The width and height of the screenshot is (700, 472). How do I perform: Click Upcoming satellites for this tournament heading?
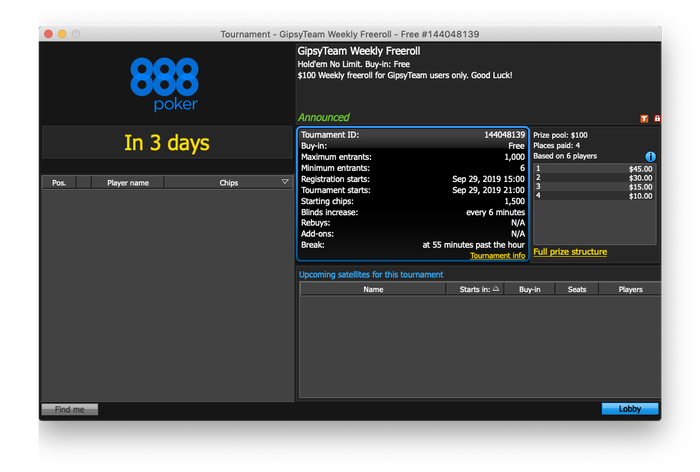click(x=371, y=275)
